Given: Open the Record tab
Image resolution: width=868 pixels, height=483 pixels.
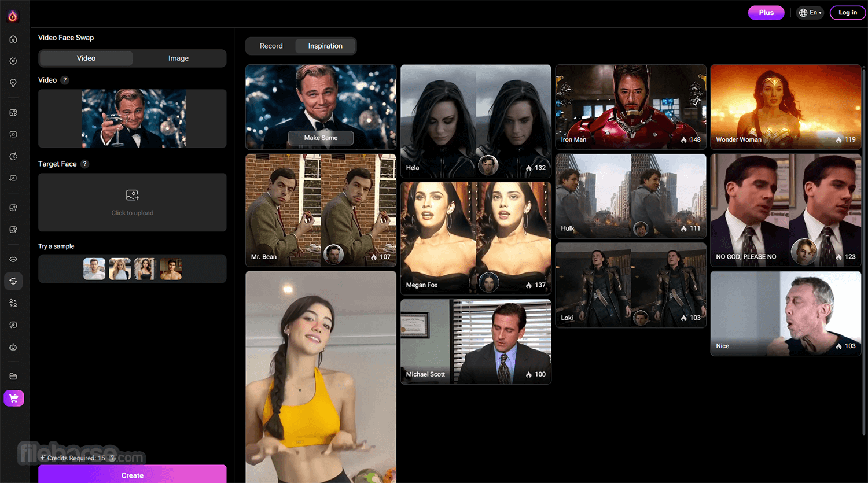Looking at the screenshot, I should click(x=271, y=46).
